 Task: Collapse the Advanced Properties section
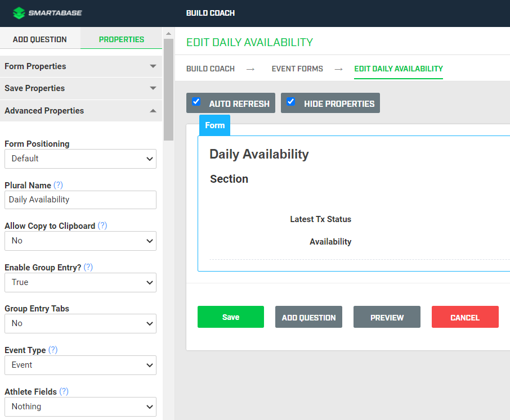[x=80, y=111]
